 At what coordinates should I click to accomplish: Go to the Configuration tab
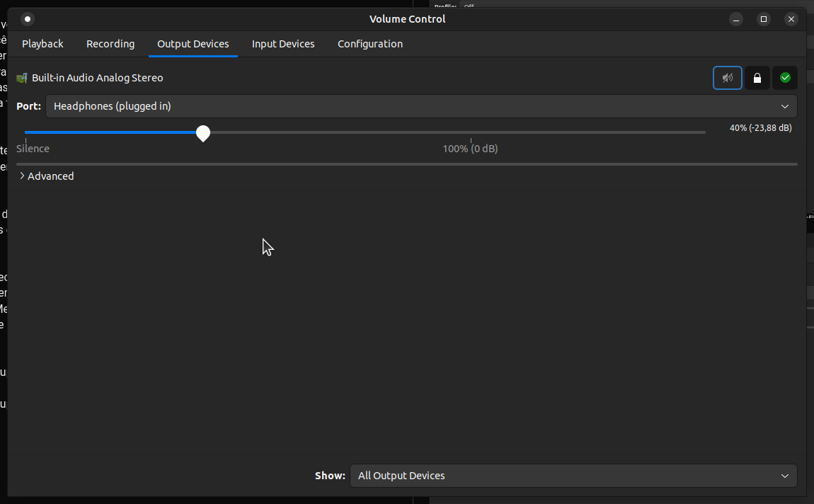point(370,44)
